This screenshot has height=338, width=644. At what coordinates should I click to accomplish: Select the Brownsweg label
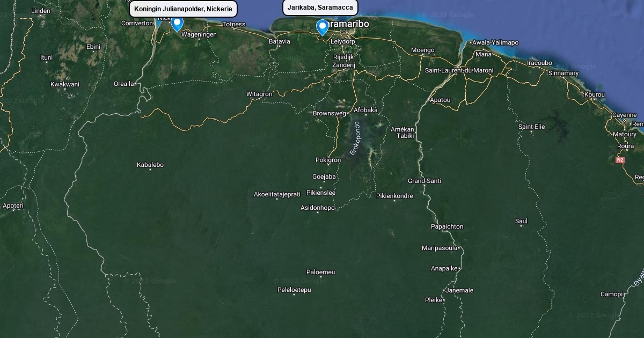click(330, 113)
